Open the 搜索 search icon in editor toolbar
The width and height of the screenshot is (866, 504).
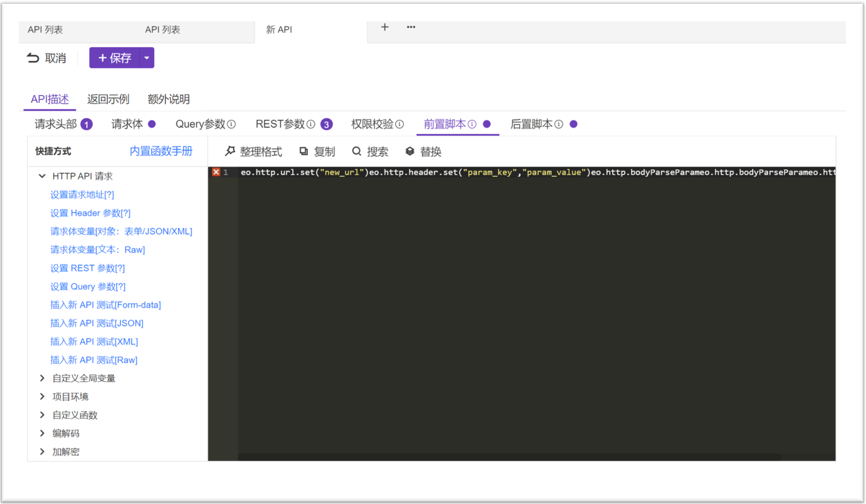[357, 151]
